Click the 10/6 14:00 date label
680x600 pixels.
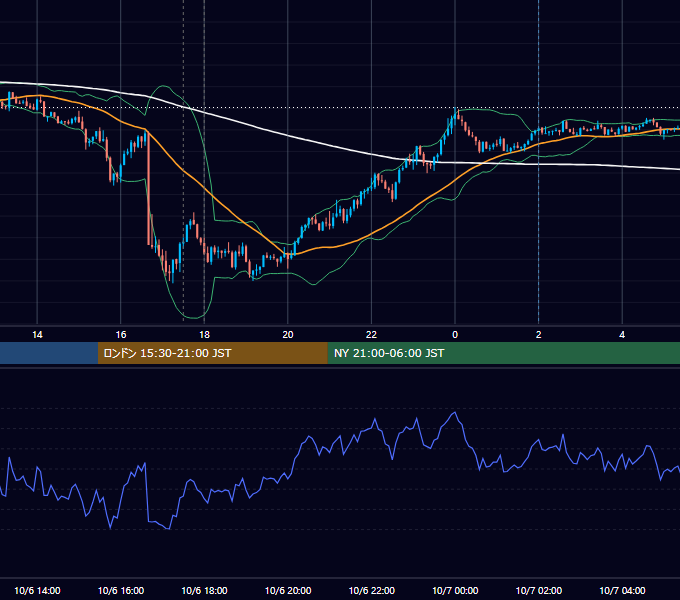tap(37, 590)
